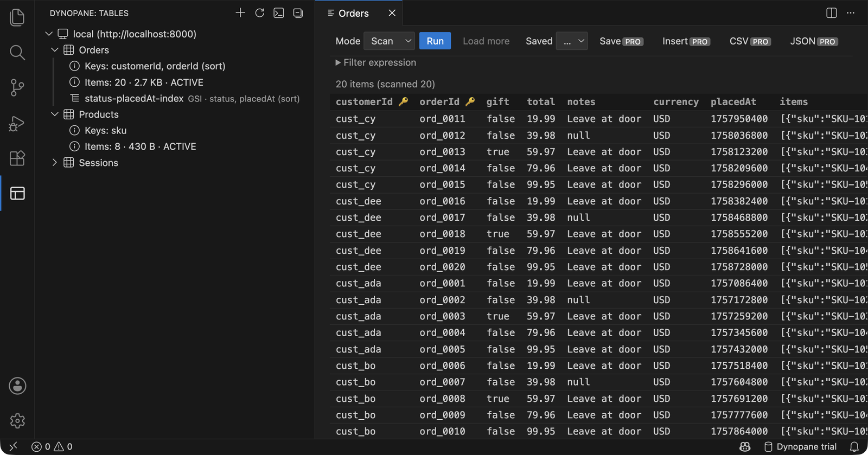The width and height of the screenshot is (868, 455).
Task: Open the notifications bell
Action: click(854, 447)
